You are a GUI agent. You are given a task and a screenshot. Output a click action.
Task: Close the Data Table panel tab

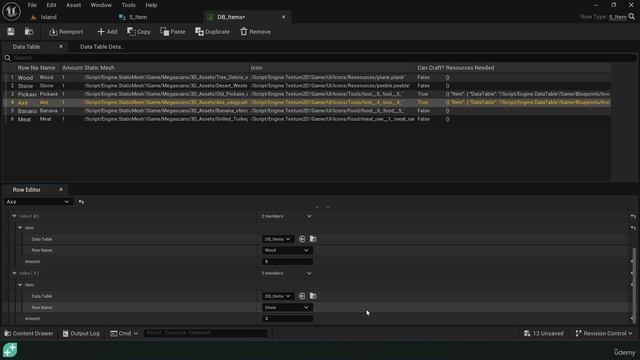point(61,47)
